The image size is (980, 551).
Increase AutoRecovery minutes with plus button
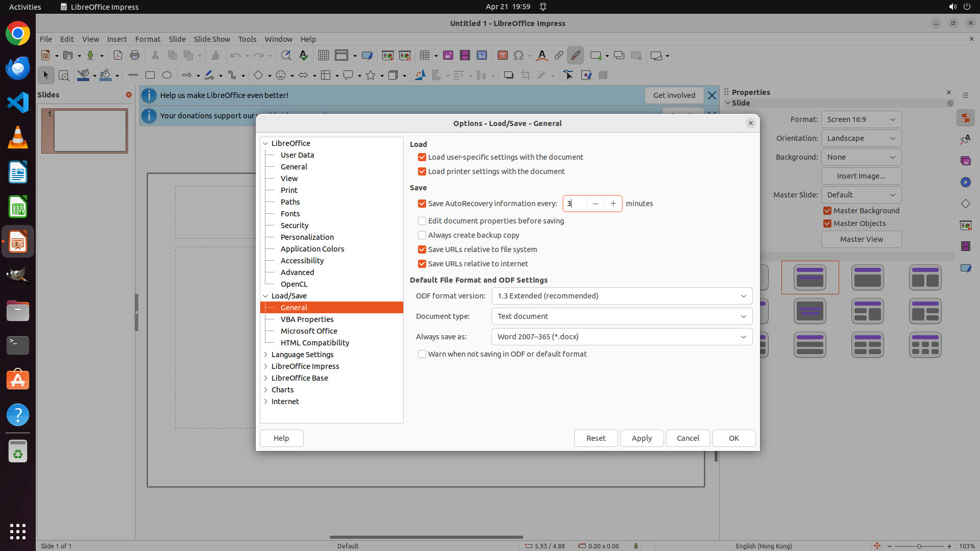coord(613,204)
